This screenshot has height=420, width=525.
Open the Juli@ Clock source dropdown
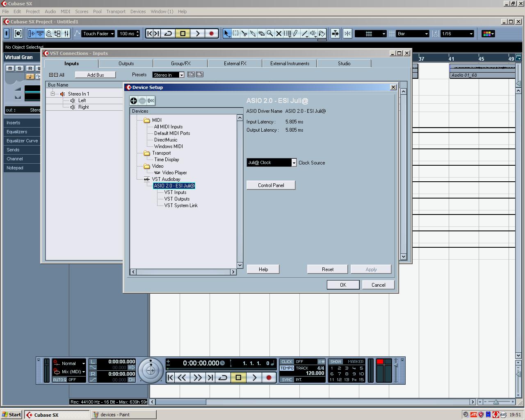point(272,163)
